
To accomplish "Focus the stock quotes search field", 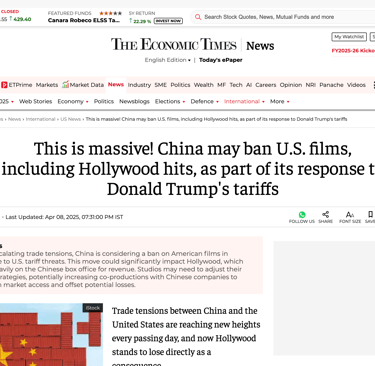I will 283,17.
